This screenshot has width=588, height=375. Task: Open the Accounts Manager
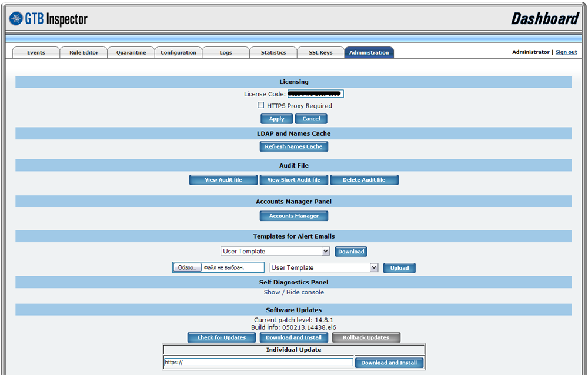pyautogui.click(x=293, y=216)
